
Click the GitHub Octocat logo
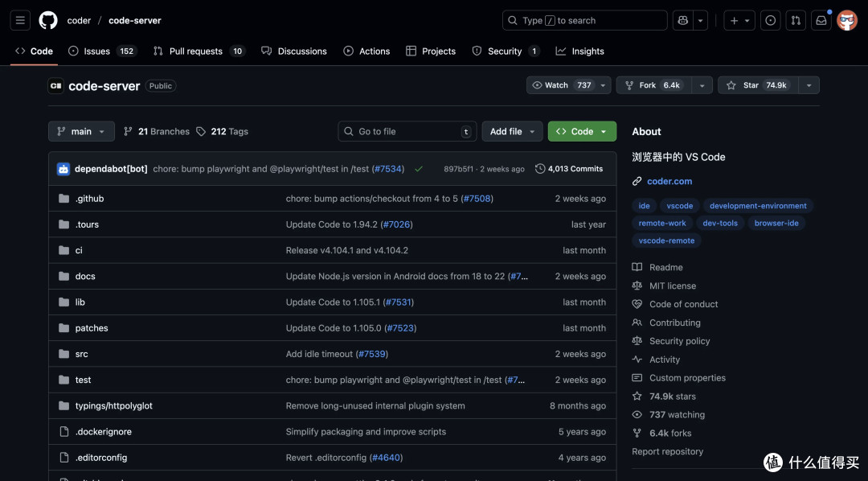click(48, 20)
